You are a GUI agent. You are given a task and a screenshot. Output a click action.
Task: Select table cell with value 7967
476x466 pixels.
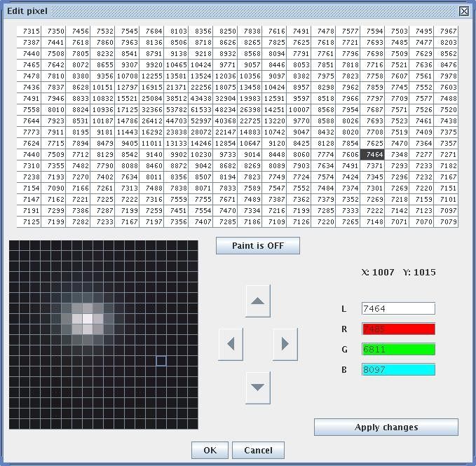[x=446, y=31]
